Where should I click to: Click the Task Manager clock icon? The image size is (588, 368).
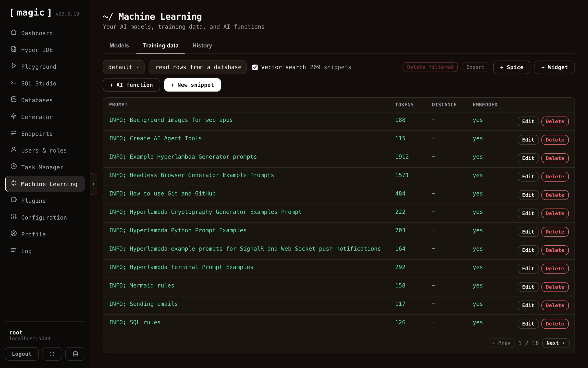click(x=14, y=167)
